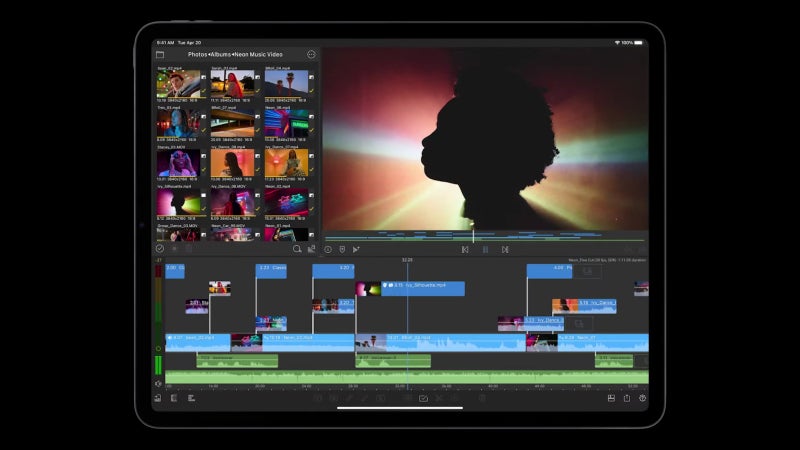Toggle the main track link circle icon
This screenshot has height=450, width=800.
click(x=158, y=349)
